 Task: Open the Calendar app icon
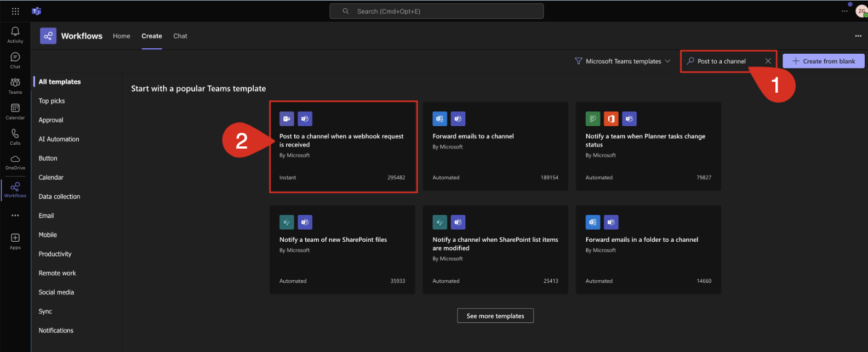tap(15, 111)
